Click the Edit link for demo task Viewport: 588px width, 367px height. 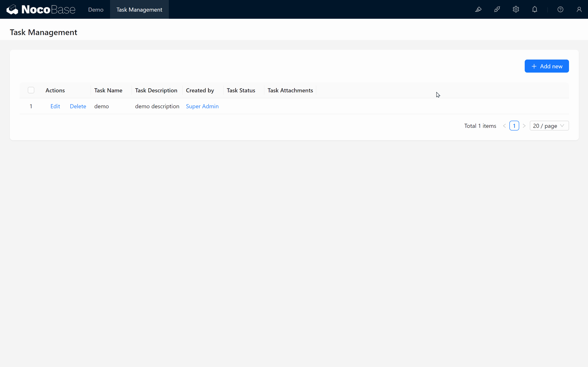click(56, 106)
